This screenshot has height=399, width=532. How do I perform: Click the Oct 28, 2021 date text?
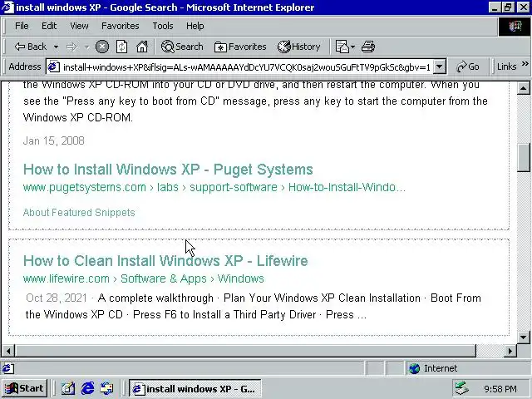click(x=57, y=298)
